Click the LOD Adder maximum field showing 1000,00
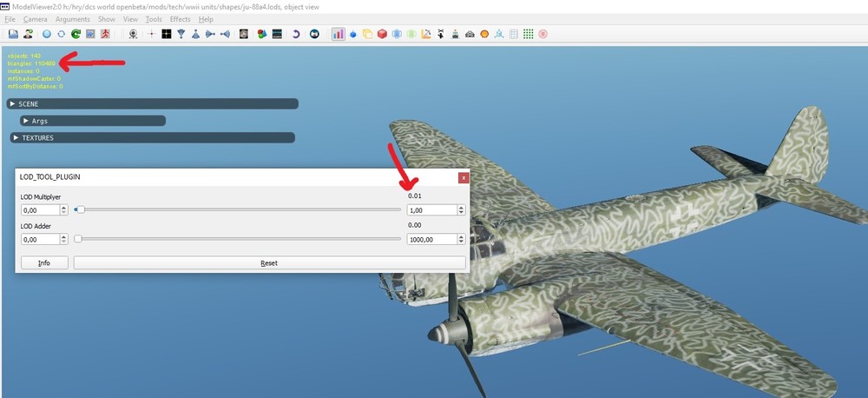The width and height of the screenshot is (868, 398). coord(431,239)
